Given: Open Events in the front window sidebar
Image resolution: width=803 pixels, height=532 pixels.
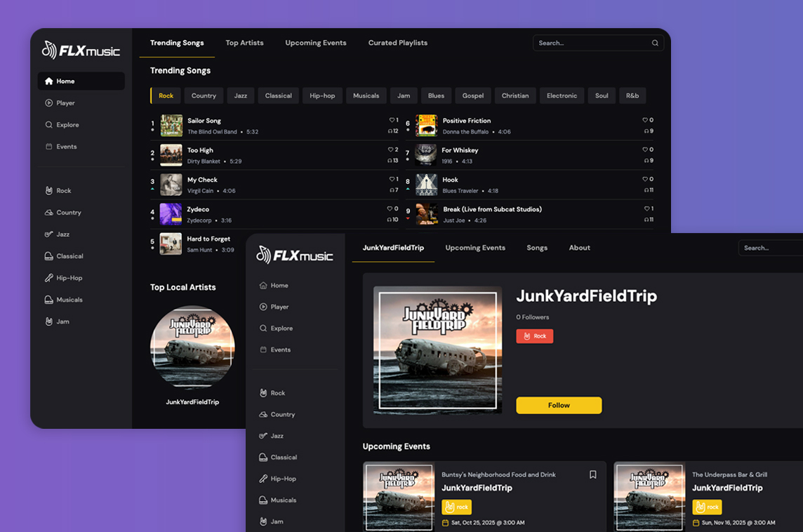Looking at the screenshot, I should (280, 350).
